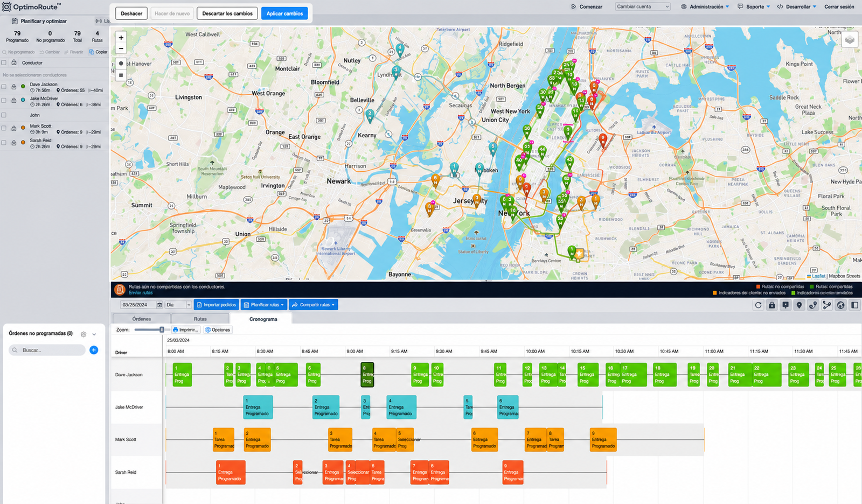
Task: Click the padlock icon in the map toolbar
Action: (772, 305)
